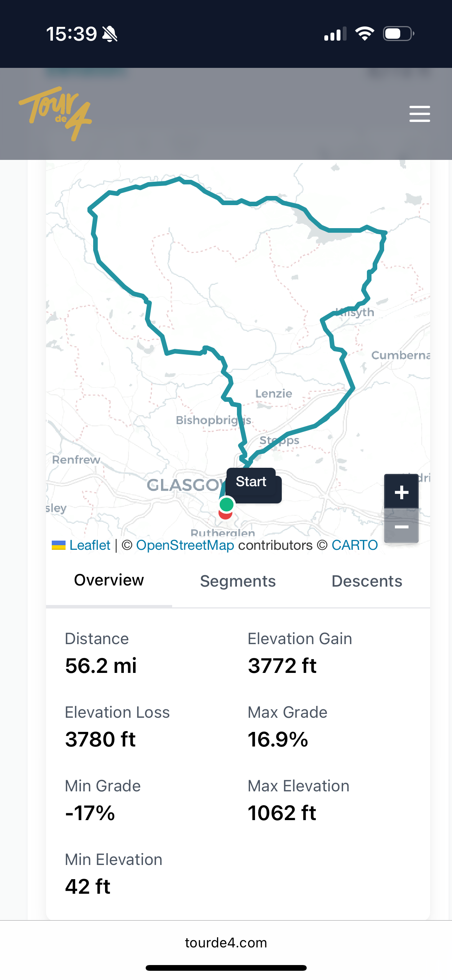Open the hamburger menu

(419, 114)
